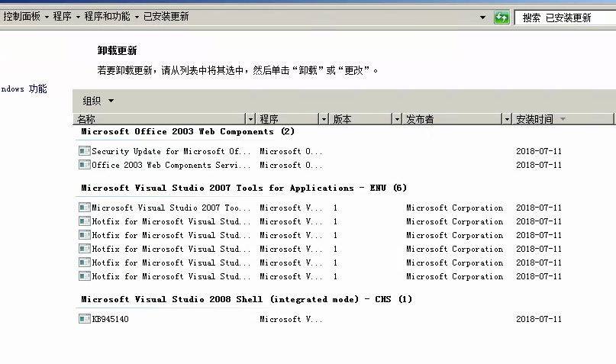Image resolution: width=616 pixels, height=364 pixels.
Task: Open dropdown arrow after 控制面板 breadcrumb
Action: pyautogui.click(x=47, y=17)
